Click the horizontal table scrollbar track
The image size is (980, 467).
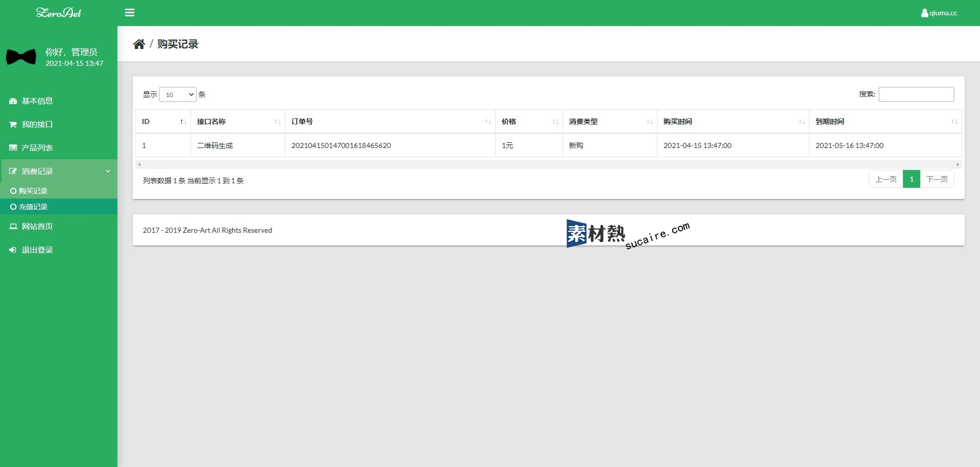(549, 164)
